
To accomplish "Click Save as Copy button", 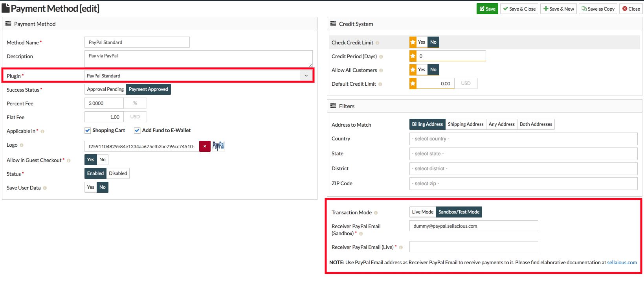I will pyautogui.click(x=598, y=9).
